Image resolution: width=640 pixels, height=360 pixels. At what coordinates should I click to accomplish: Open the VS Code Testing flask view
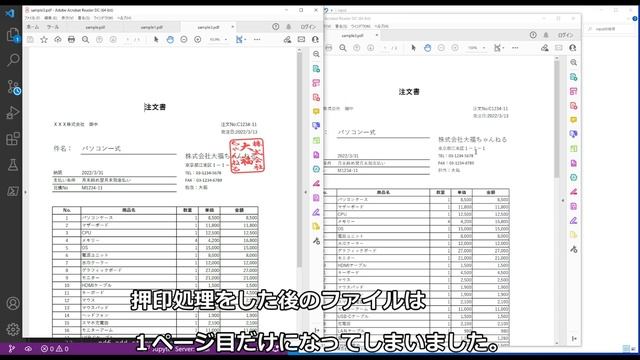tap(13, 165)
